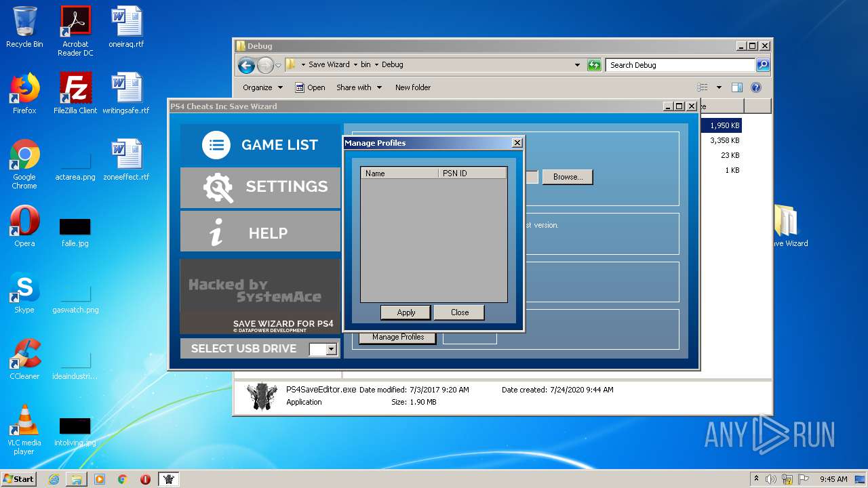Click the Settings gear wrench icon
The image size is (868, 488).
tap(218, 188)
